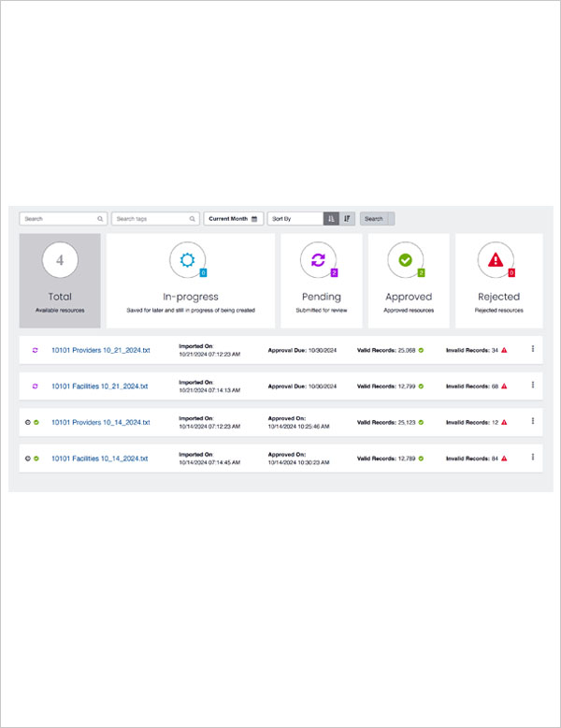Viewport: 561px width, 728px height.
Task: Focus the Search text field
Action: click(63, 219)
